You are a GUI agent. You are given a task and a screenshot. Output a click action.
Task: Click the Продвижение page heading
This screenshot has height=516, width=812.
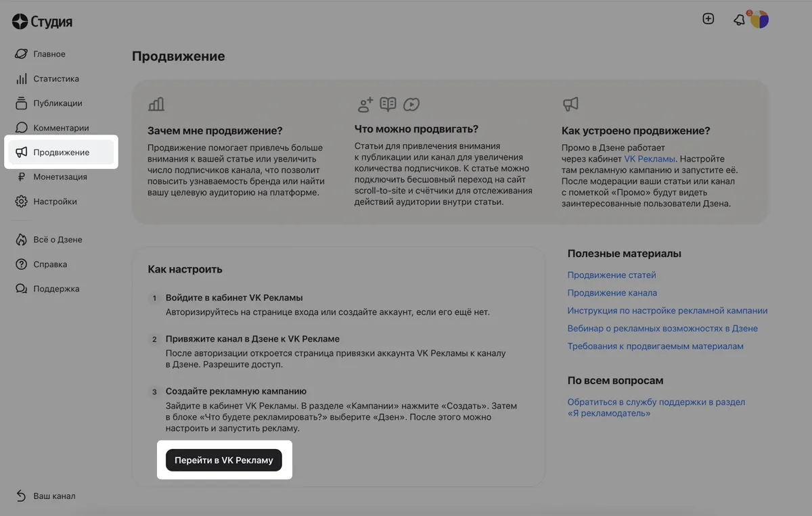pyautogui.click(x=179, y=56)
